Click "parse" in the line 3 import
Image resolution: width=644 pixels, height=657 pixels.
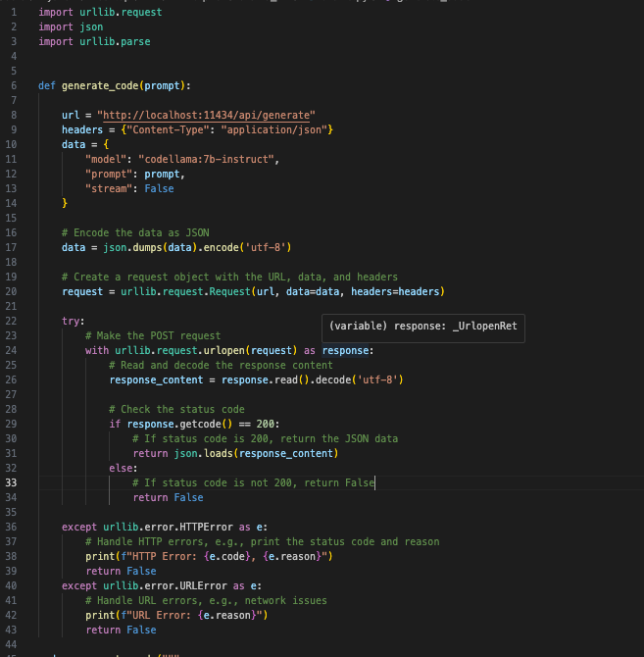(135, 41)
